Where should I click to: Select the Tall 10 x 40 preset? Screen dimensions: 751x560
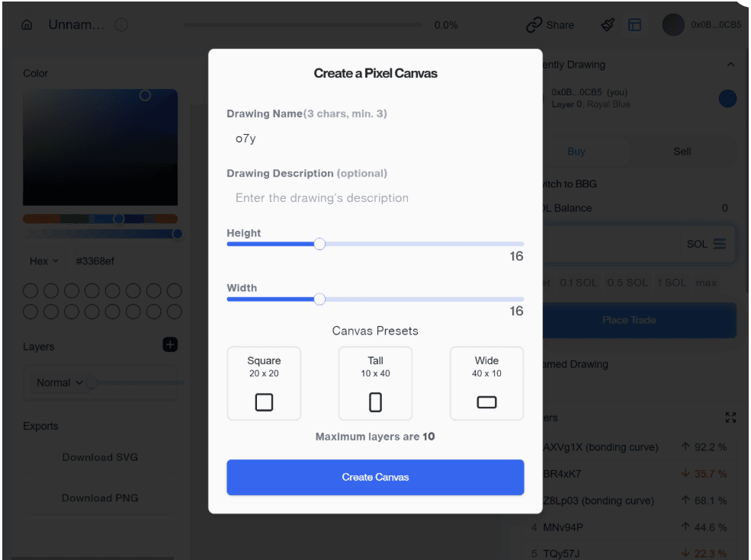[375, 383]
